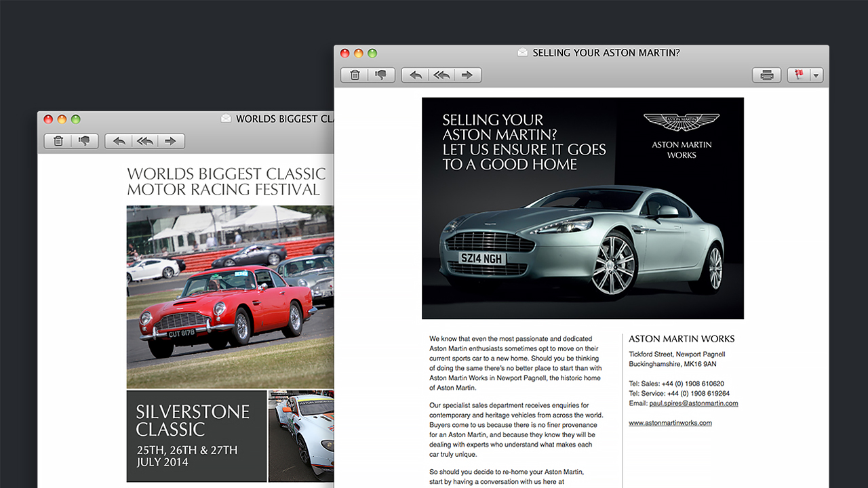868x488 pixels.
Task: Mark Selling Your Aston Martin email as junk
Action: [380, 75]
